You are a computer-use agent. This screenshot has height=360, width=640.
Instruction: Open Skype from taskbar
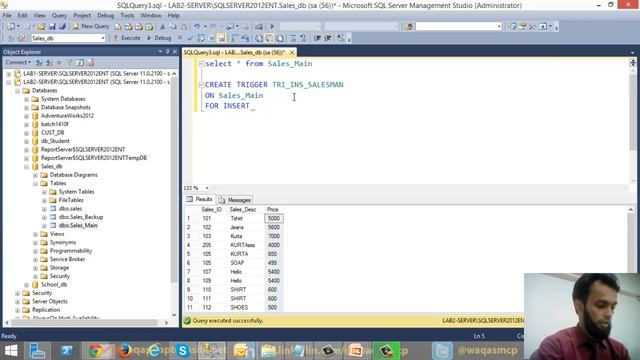click(x=183, y=351)
